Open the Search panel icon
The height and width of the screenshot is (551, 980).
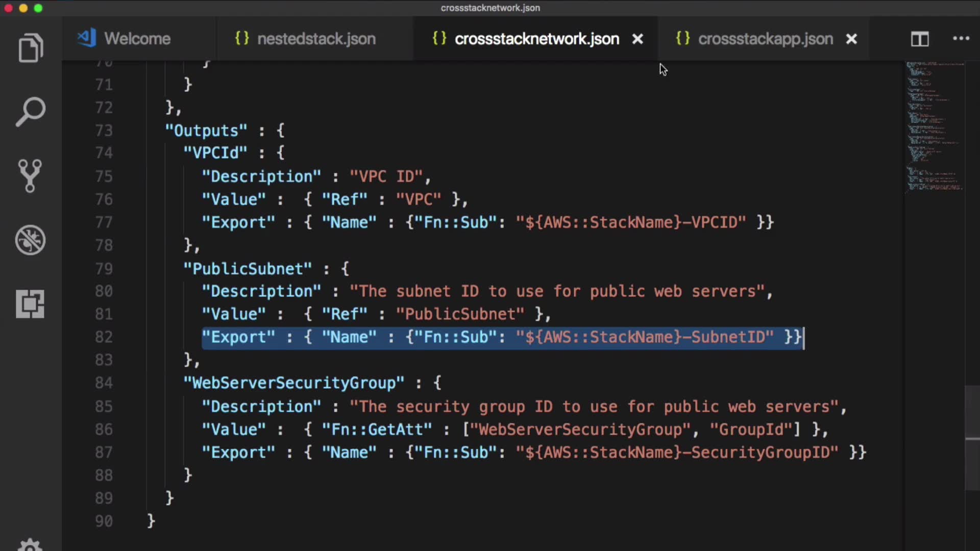(31, 112)
